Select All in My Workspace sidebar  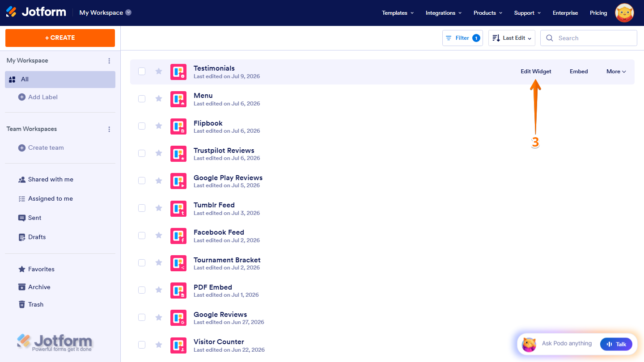(x=60, y=80)
